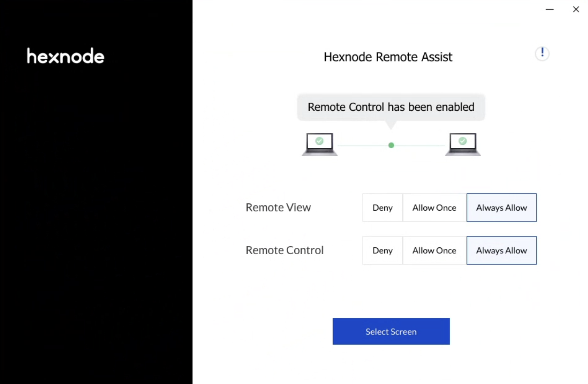Click the Remote View label
This screenshot has height=384, width=588.
[278, 207]
